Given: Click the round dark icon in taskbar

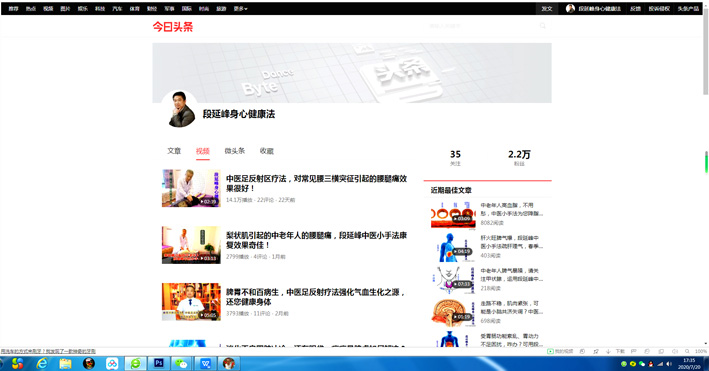Looking at the screenshot, I should coord(89,363).
